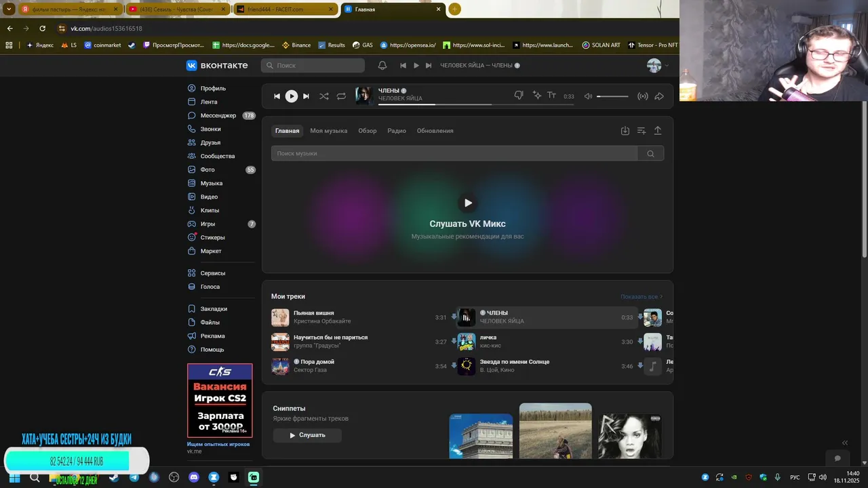The image size is (868, 488).
Task: Open Discord from the taskbar
Action: tap(194, 477)
